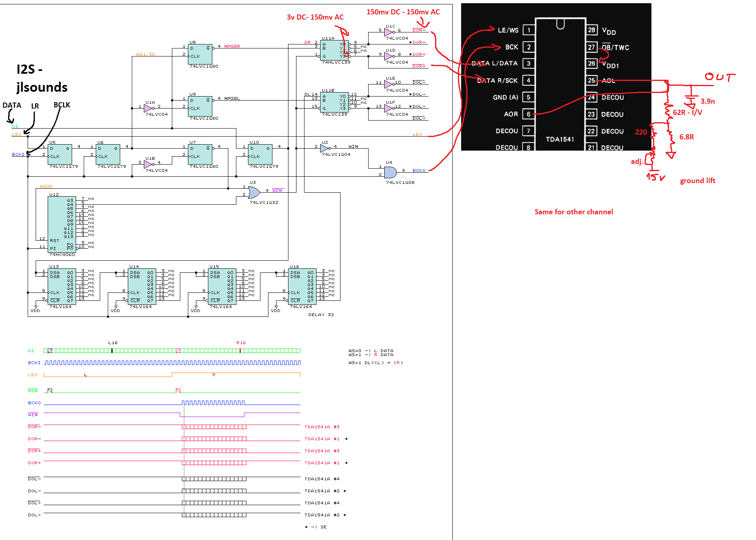Click the 'TDA1541' chip name text

coord(560,139)
